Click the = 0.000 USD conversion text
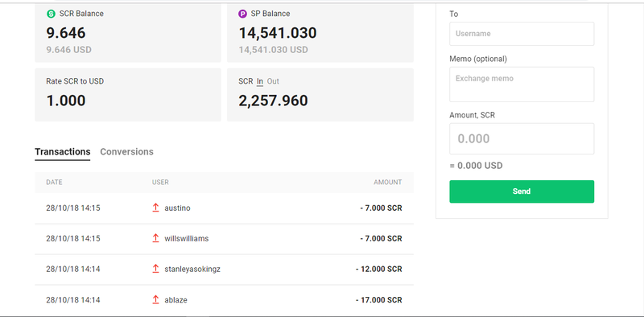The width and height of the screenshot is (644, 317). coord(476,166)
